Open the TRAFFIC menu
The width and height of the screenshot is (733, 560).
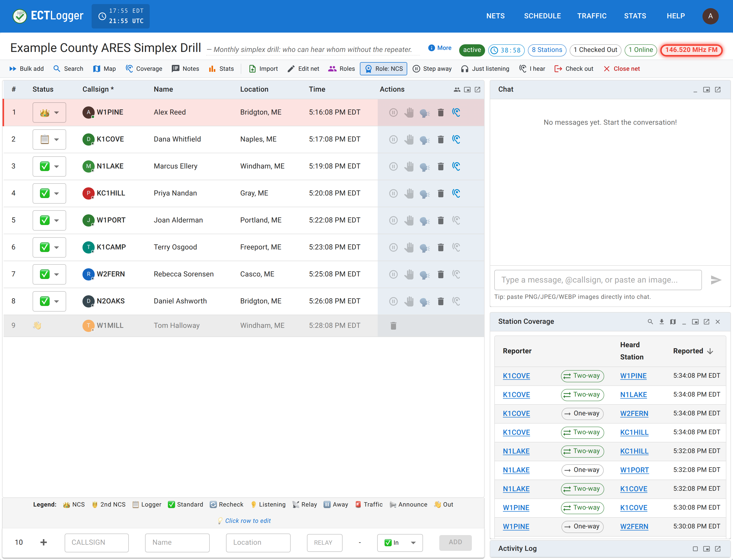(x=592, y=16)
